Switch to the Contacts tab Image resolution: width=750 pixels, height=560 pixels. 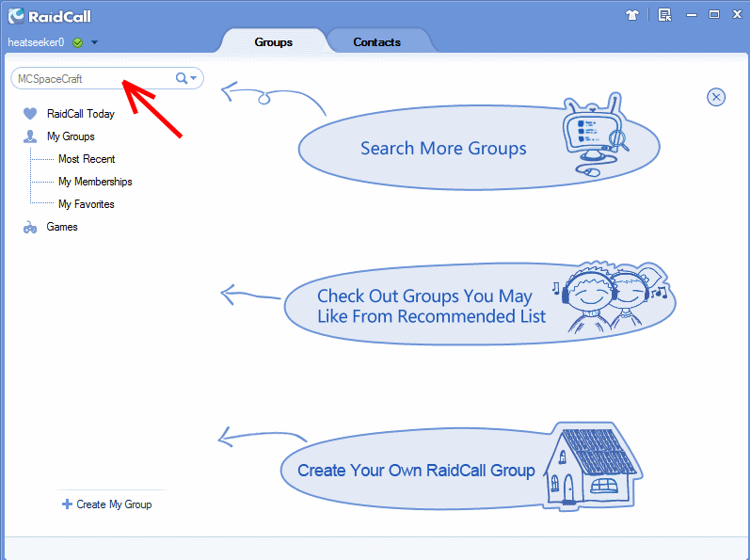coord(377,42)
